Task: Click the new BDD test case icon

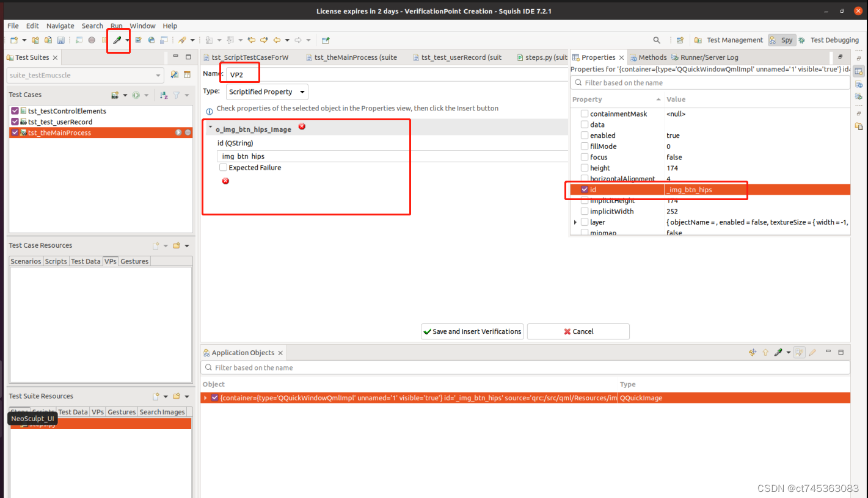Action: pyautogui.click(x=115, y=95)
